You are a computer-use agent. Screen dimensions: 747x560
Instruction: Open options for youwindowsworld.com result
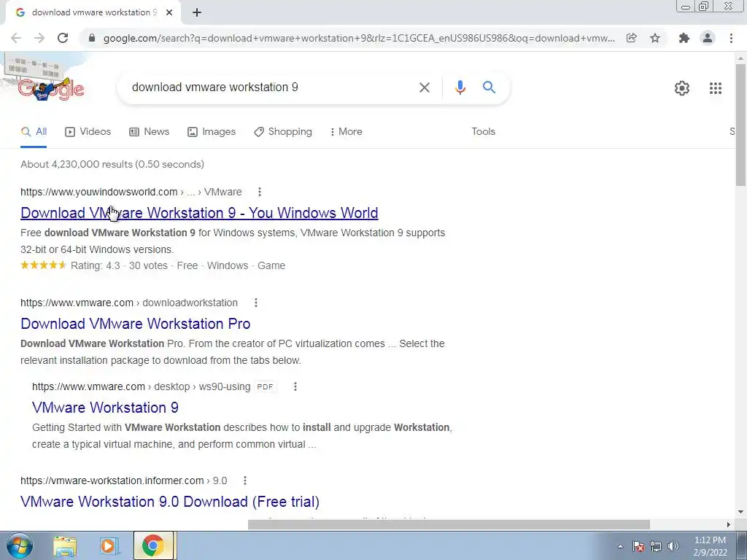click(259, 192)
